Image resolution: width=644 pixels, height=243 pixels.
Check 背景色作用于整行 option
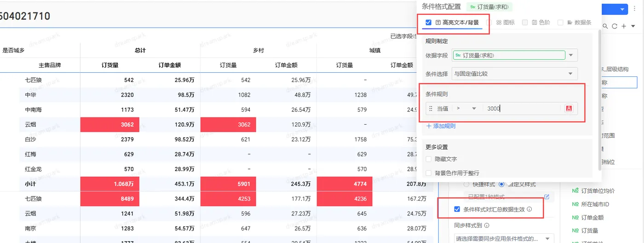coord(429,173)
